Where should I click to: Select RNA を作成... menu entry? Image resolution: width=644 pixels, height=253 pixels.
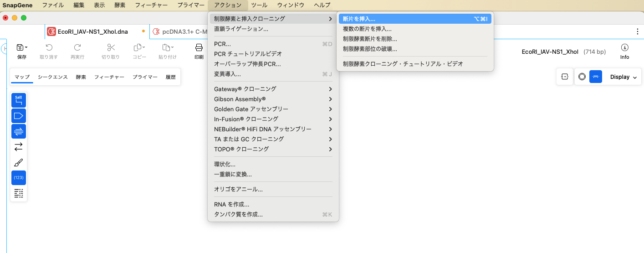(273, 204)
